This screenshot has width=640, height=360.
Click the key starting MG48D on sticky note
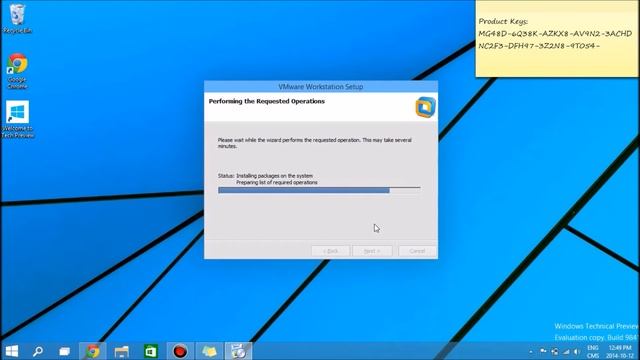555,33
